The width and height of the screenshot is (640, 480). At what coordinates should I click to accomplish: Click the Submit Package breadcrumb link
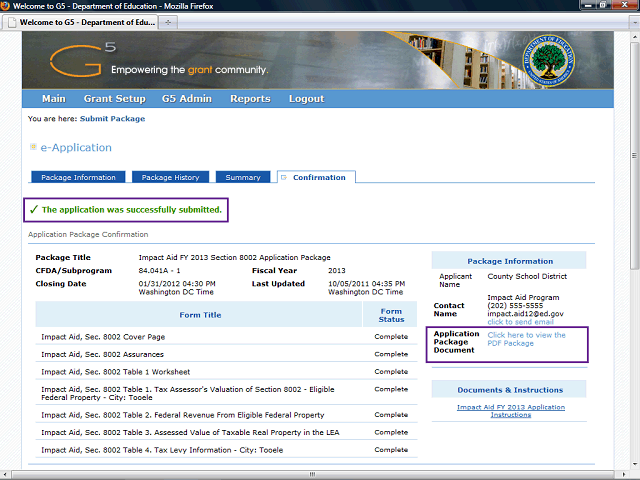pyautogui.click(x=112, y=119)
